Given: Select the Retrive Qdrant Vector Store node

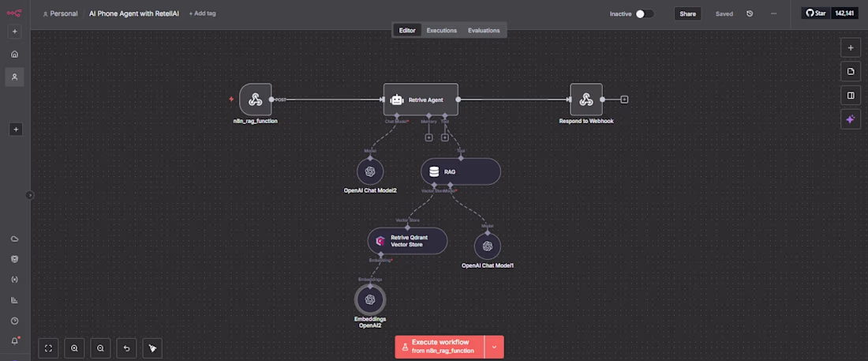Looking at the screenshot, I should click(x=407, y=241).
